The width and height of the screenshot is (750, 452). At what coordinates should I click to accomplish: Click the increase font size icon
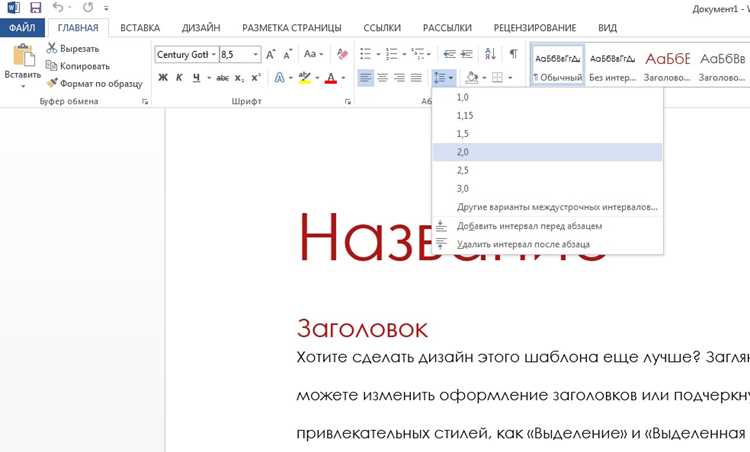(x=270, y=55)
